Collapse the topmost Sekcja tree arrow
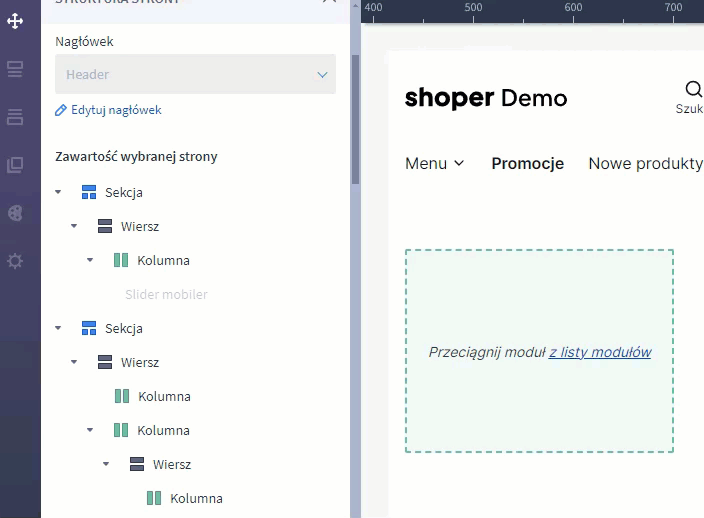 tap(58, 192)
